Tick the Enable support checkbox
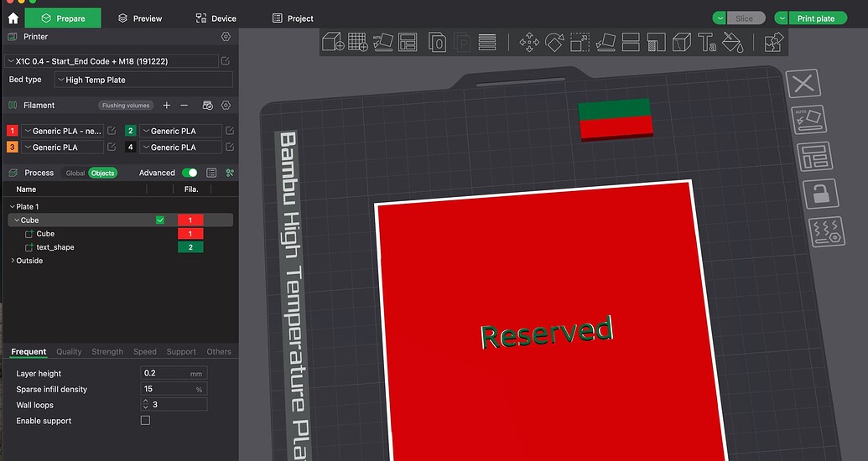Screen dimensions: 868x461 tap(145, 421)
